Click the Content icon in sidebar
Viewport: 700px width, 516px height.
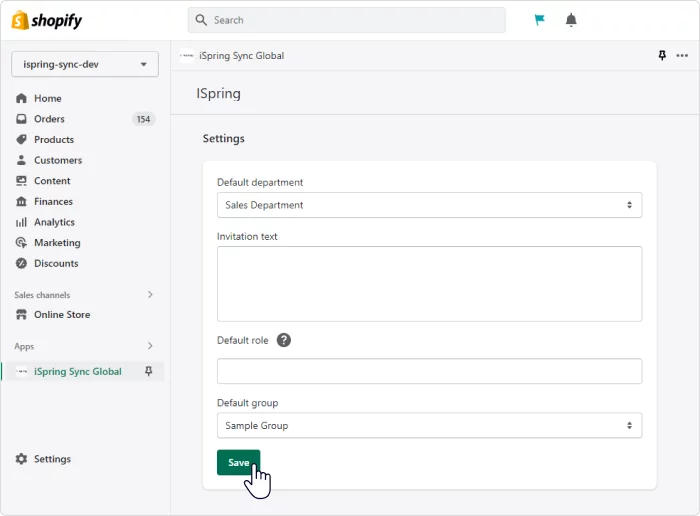21,181
